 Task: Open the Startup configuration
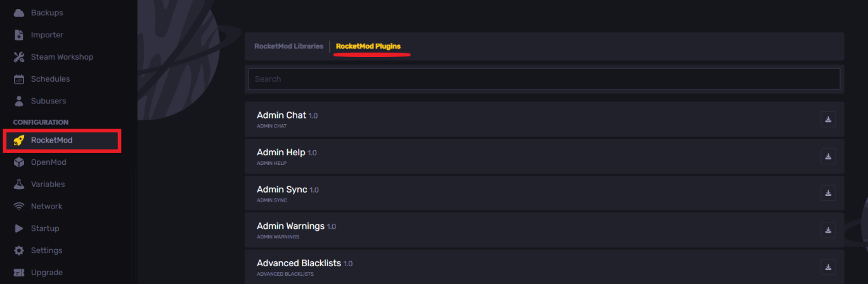(36, 228)
